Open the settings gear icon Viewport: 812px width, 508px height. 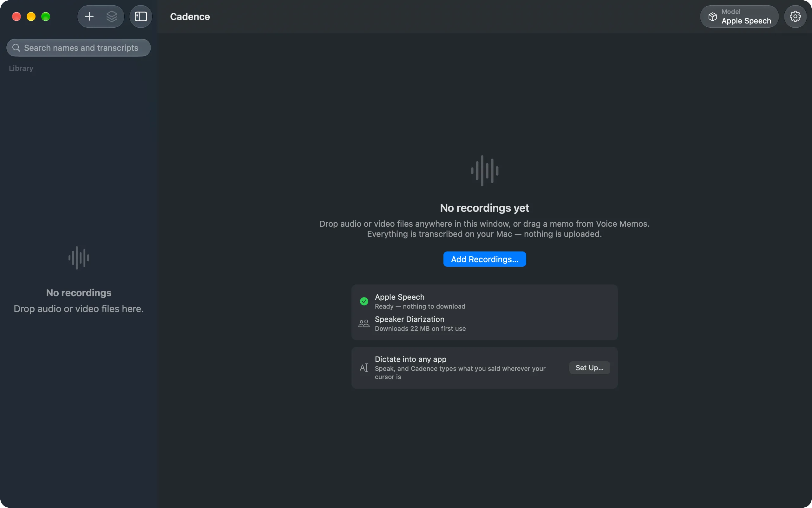point(795,17)
